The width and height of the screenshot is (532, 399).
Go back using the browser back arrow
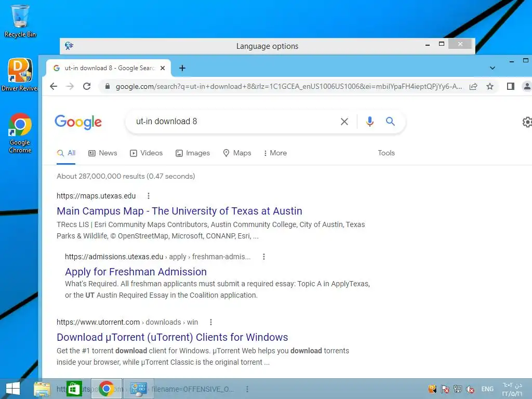click(54, 86)
